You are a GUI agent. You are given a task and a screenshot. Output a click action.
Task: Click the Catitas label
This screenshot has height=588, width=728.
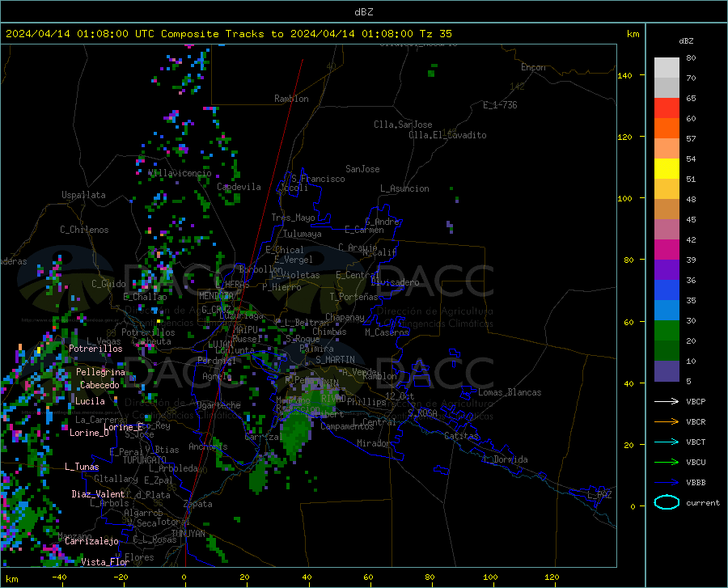tap(461, 436)
